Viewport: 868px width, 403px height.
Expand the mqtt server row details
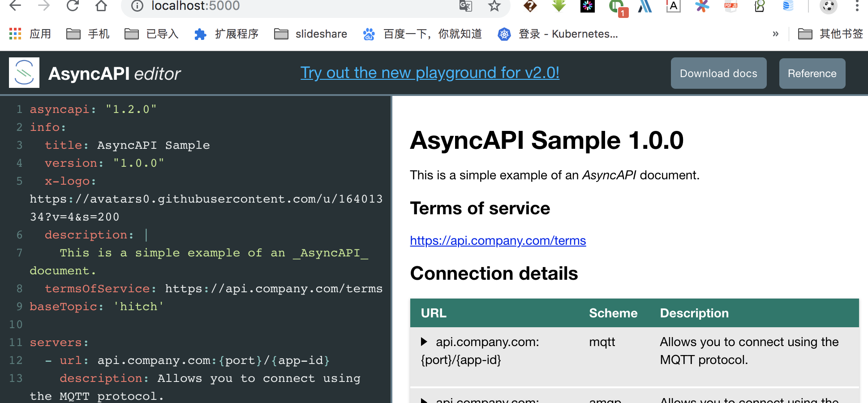click(x=424, y=342)
